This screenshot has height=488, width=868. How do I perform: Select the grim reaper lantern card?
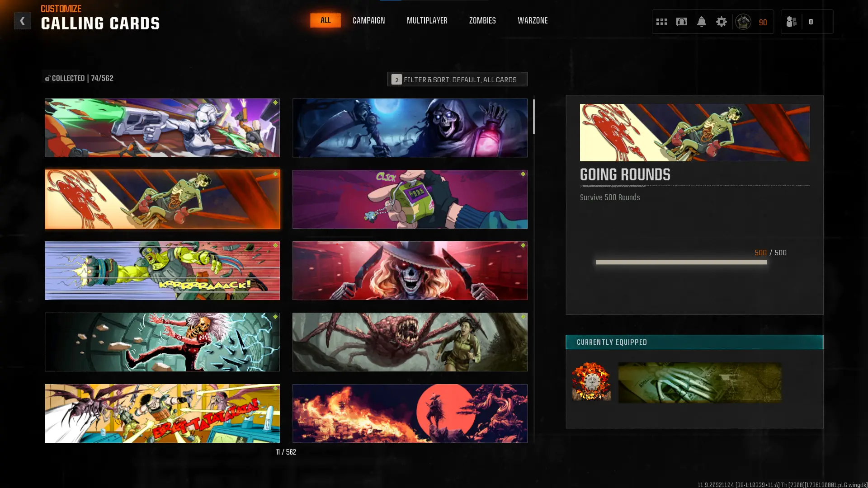pyautogui.click(x=410, y=128)
